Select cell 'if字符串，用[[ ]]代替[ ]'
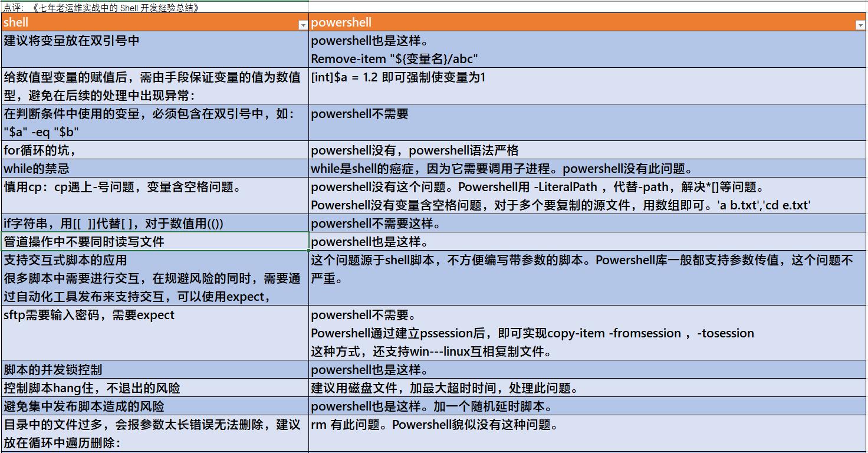Image resolution: width=868 pixels, height=453 pixels. [x=155, y=224]
